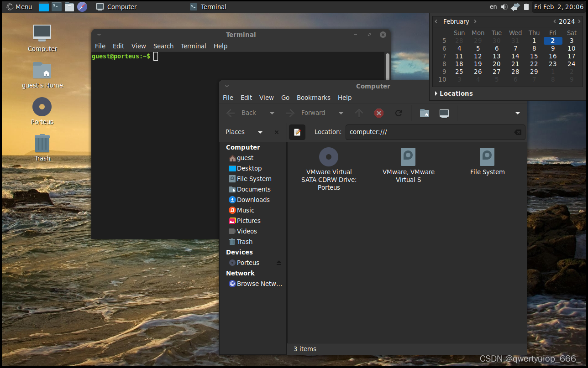Screen dimensions: 588x368
Task: Open the Back button history dropdown
Action: (272, 113)
